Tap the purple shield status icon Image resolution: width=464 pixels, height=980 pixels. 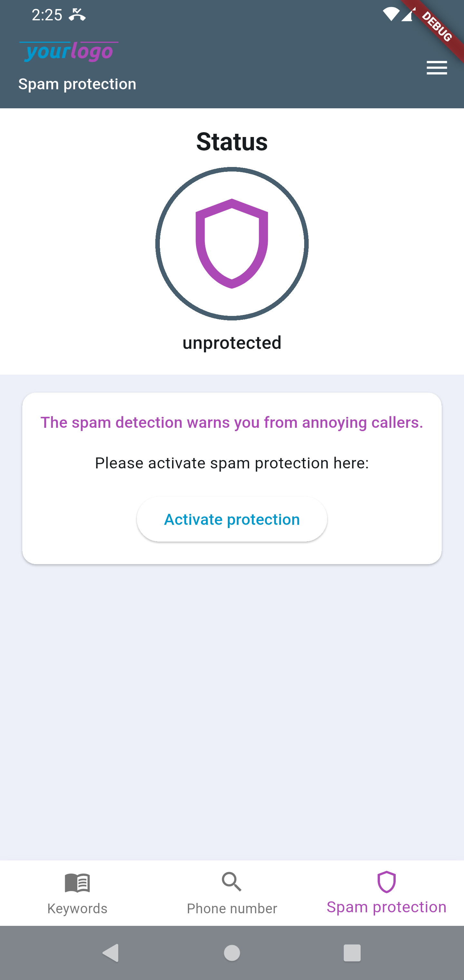point(232,243)
